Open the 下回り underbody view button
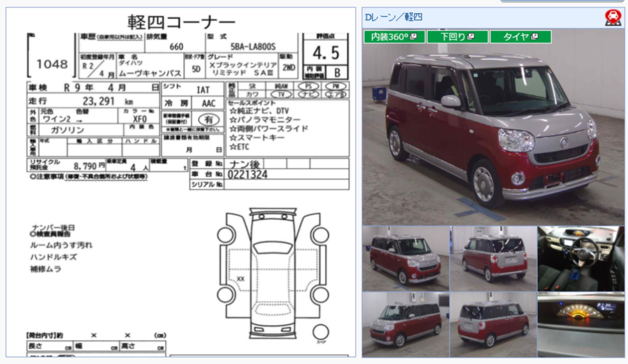This screenshot has width=628, height=364. (457, 37)
